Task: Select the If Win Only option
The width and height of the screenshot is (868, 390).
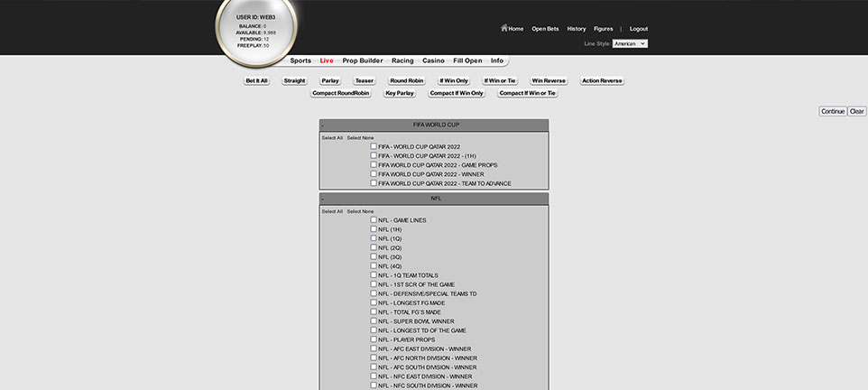Action: [454, 81]
